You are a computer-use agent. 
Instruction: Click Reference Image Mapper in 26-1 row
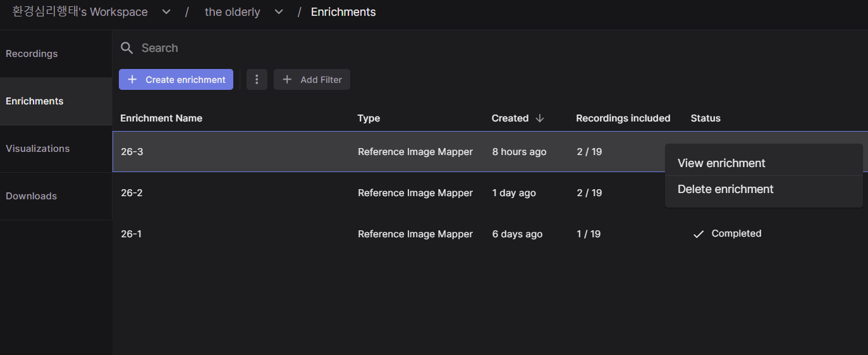(415, 234)
